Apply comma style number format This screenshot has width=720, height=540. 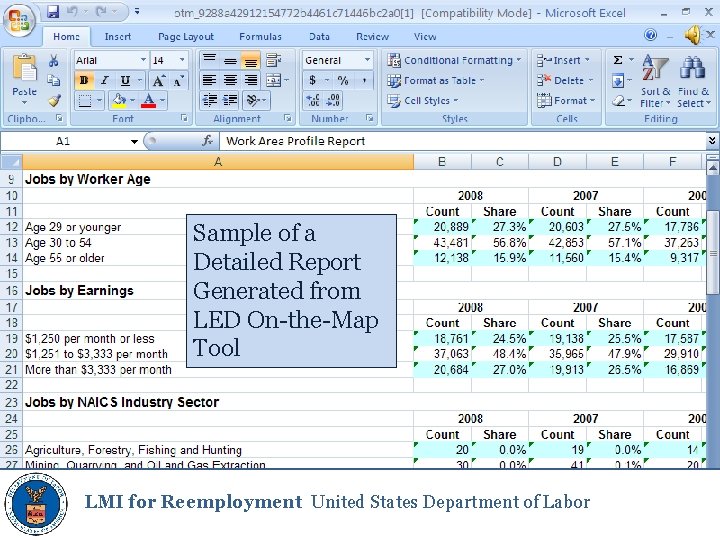coord(364,81)
